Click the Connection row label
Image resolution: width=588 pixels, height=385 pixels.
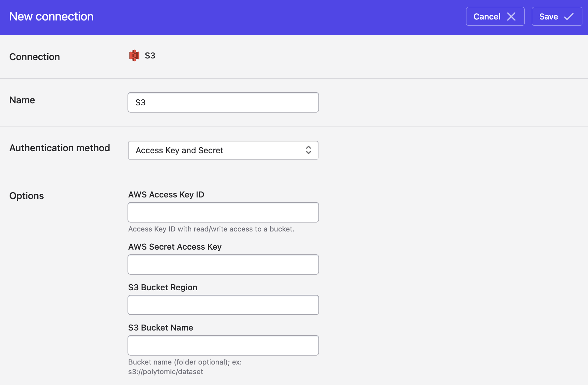coord(35,57)
